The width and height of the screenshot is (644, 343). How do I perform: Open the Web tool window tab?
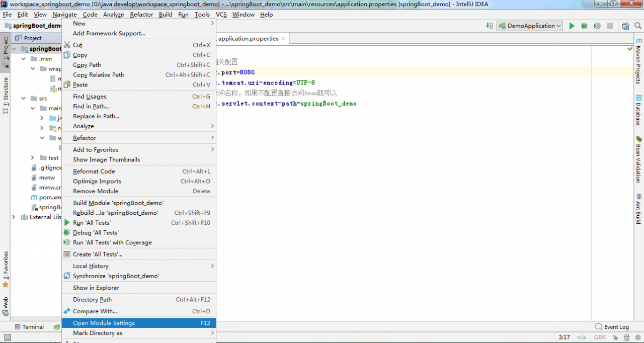6,306
